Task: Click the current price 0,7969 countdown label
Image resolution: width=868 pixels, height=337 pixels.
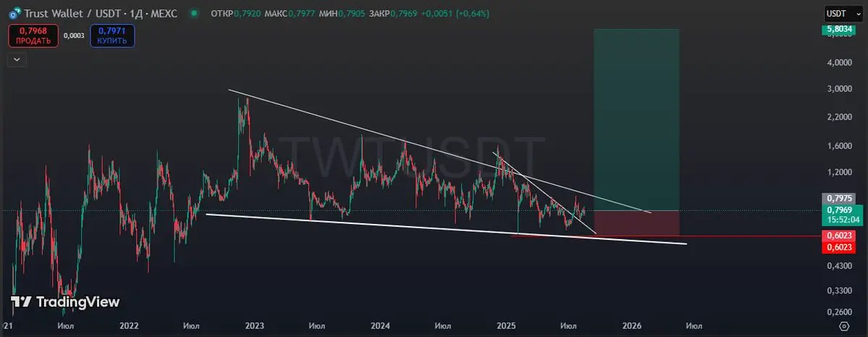Action: coord(843,215)
